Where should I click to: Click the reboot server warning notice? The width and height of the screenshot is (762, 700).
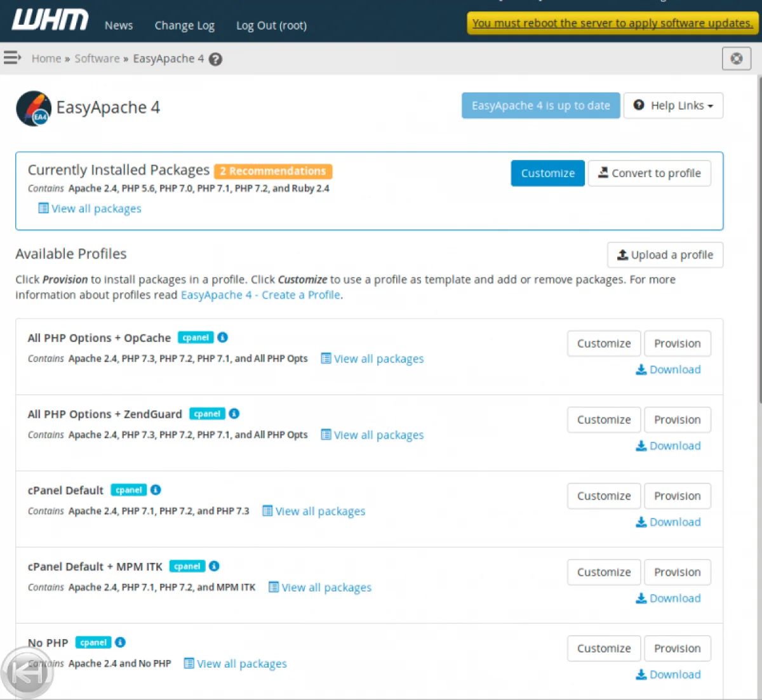612,23
